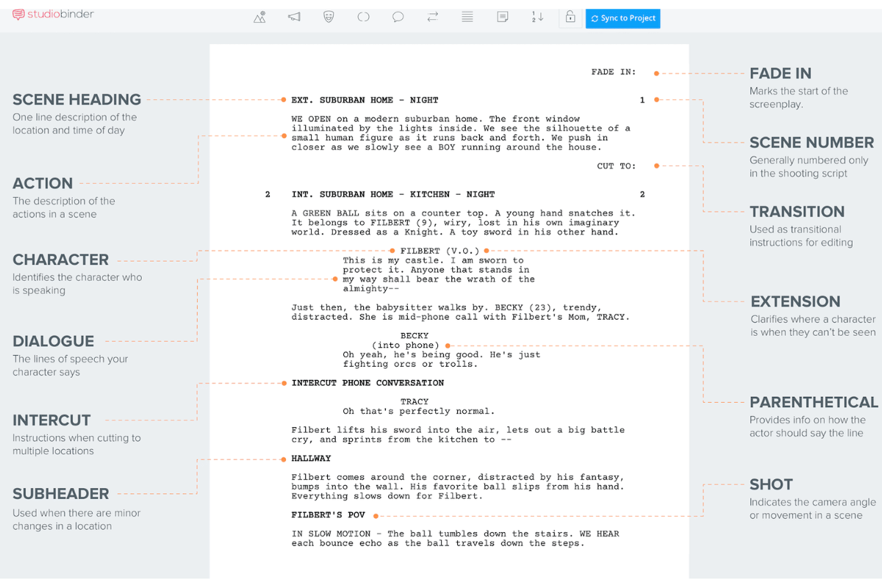
Task: Click the scene numbering sort icon
Action: [537, 18]
